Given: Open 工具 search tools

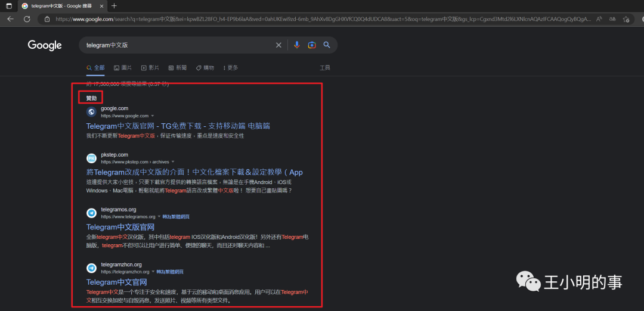Looking at the screenshot, I should coord(325,68).
